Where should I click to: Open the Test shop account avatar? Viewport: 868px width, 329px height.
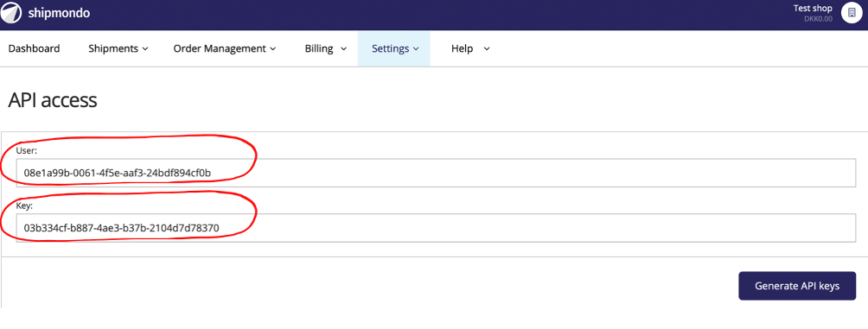coord(852,13)
